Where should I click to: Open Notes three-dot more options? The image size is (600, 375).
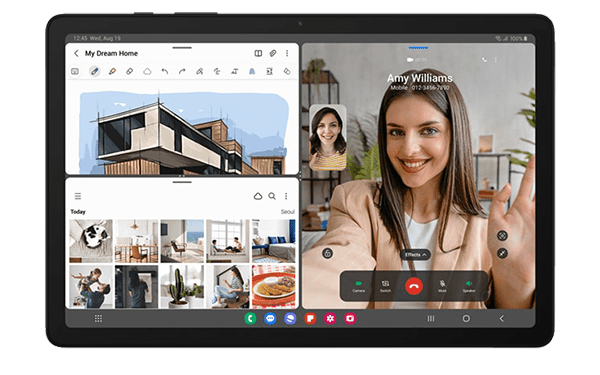(x=287, y=53)
